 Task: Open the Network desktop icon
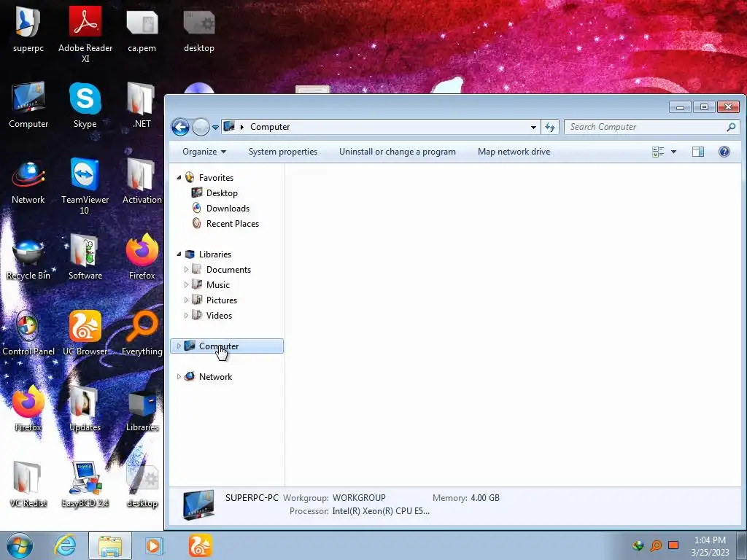[28, 181]
